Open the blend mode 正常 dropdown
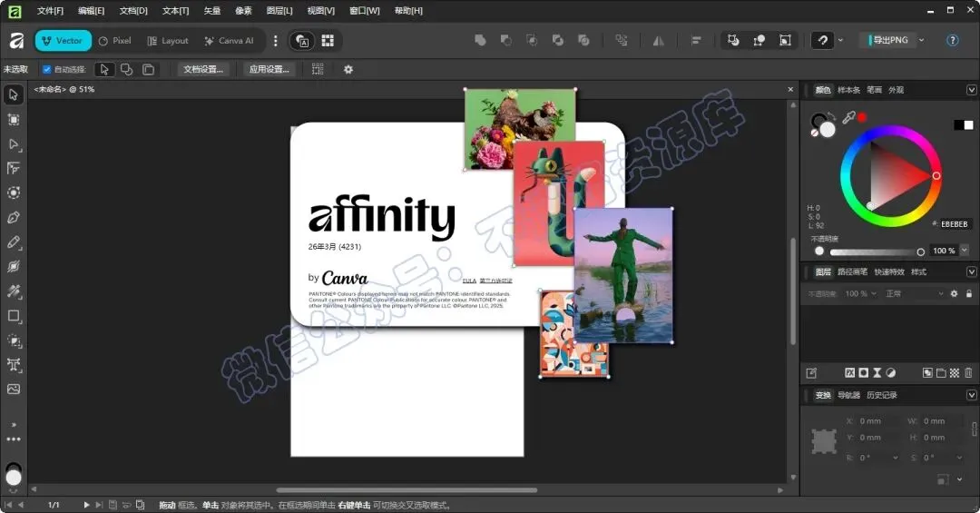This screenshot has width=980, height=513. [x=915, y=293]
